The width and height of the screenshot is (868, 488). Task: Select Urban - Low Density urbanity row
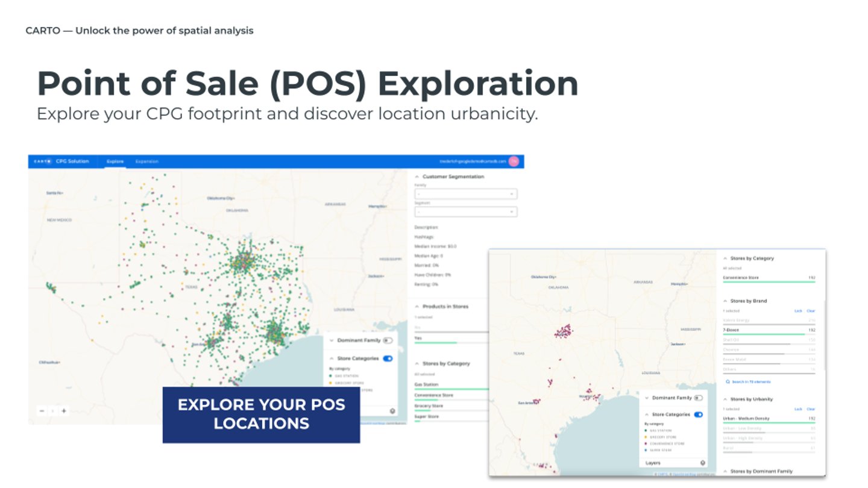click(769, 430)
